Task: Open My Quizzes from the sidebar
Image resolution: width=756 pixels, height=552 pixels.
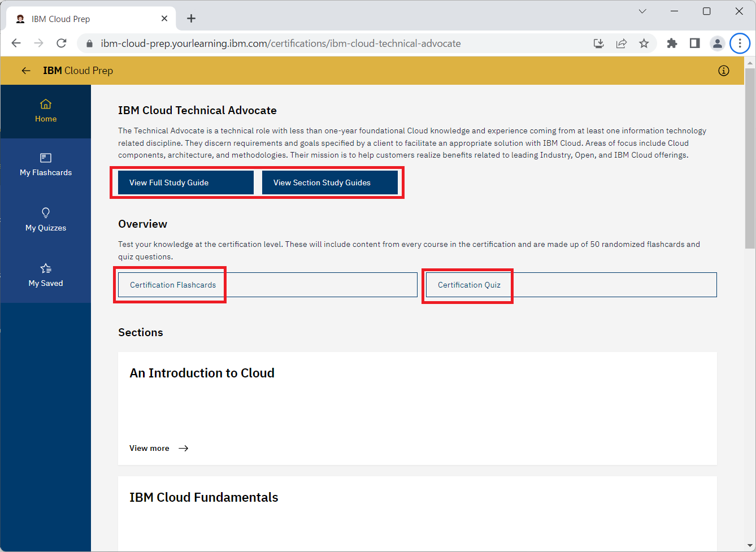Action: (46, 219)
